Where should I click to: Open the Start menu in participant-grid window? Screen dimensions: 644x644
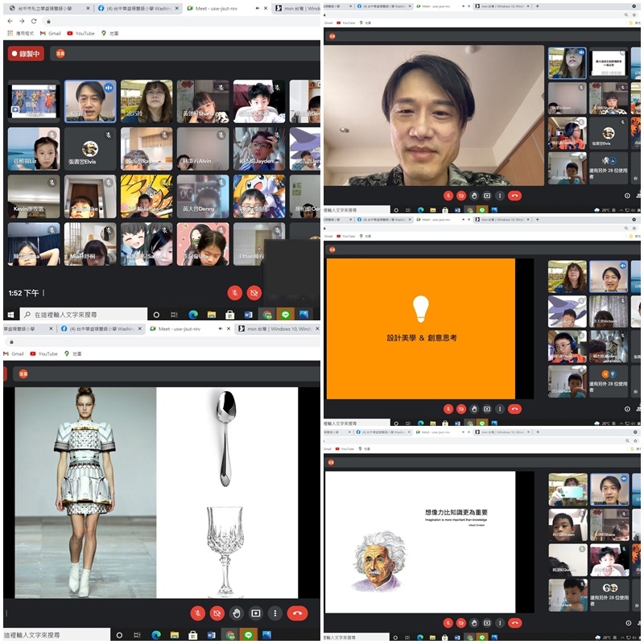click(10, 315)
